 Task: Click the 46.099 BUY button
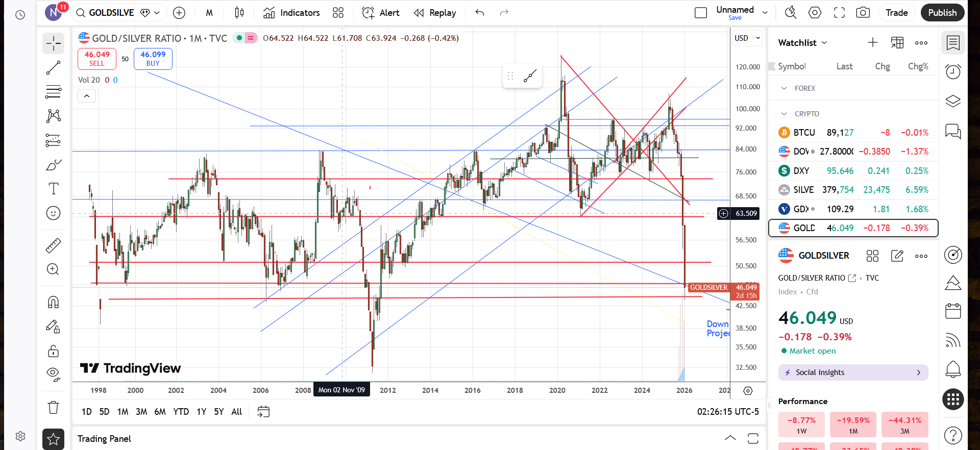point(153,59)
